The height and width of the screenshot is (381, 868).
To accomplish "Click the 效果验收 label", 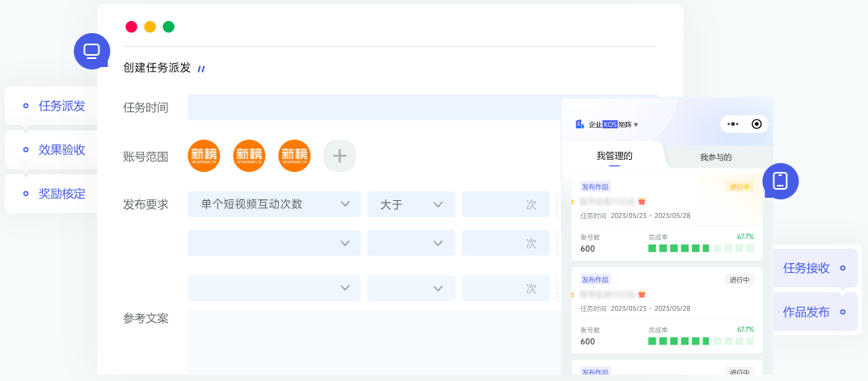I will (x=61, y=149).
